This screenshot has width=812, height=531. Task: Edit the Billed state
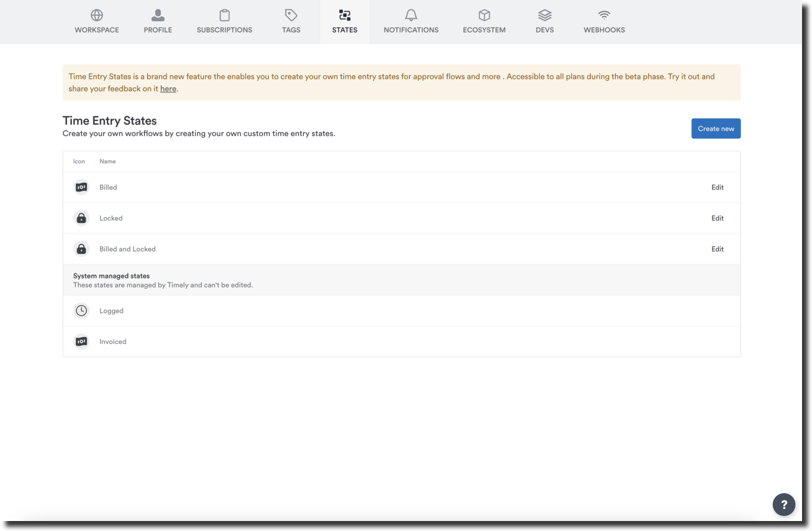[x=717, y=187]
